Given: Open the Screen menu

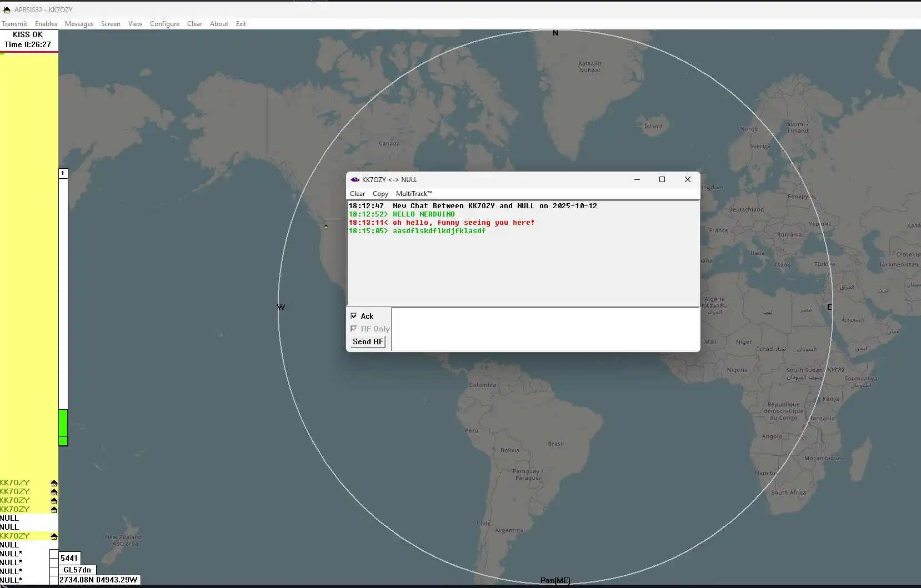Looking at the screenshot, I should click(x=111, y=24).
